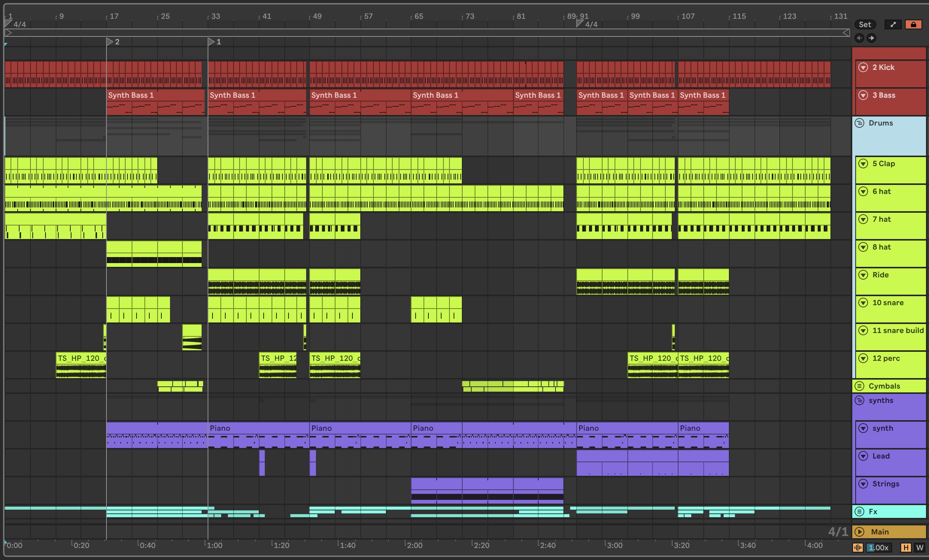Image resolution: width=929 pixels, height=560 pixels.
Task: Click the Set locator button
Action: pyautogui.click(x=865, y=24)
